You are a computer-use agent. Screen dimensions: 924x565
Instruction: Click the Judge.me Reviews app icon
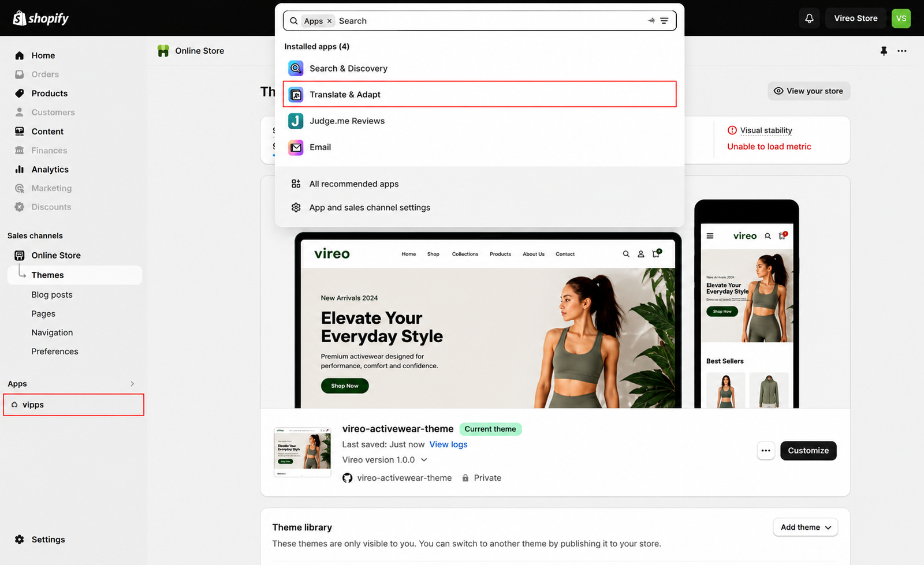click(296, 121)
